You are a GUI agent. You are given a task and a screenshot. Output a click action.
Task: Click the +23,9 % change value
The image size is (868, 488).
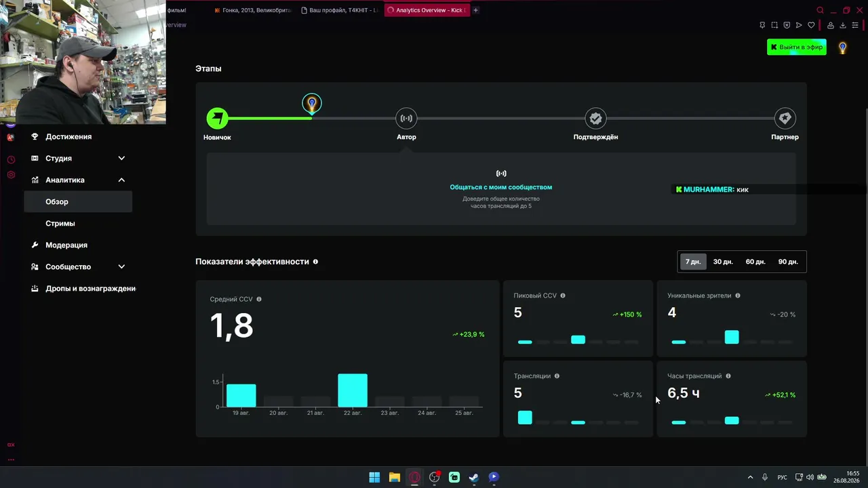469,335
